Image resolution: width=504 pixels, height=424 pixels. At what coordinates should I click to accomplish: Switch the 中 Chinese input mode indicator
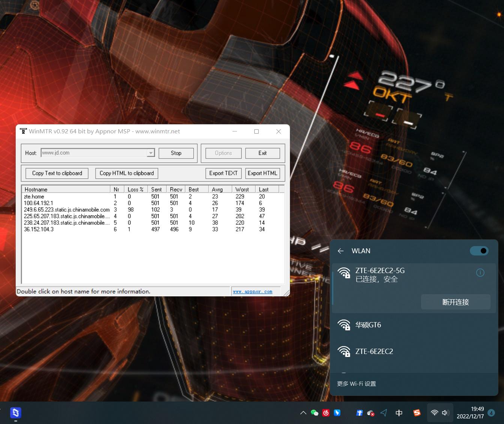pos(399,413)
